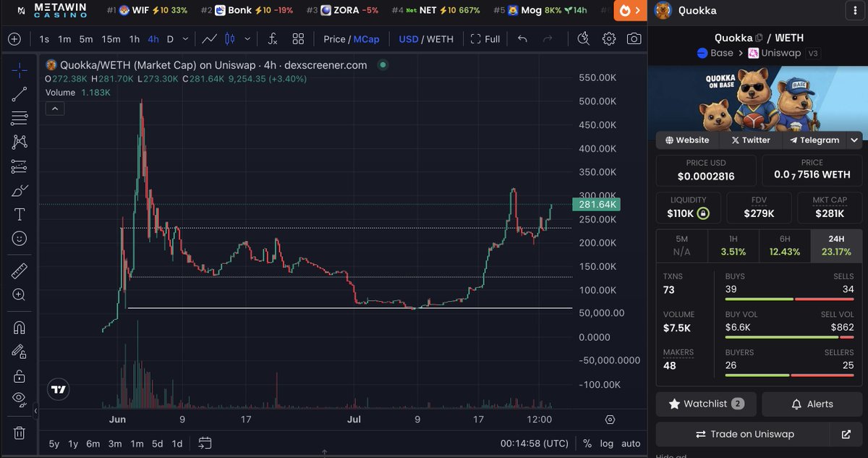This screenshot has width=868, height=458.
Task: Toggle Full screen chart mode
Action: (x=485, y=39)
